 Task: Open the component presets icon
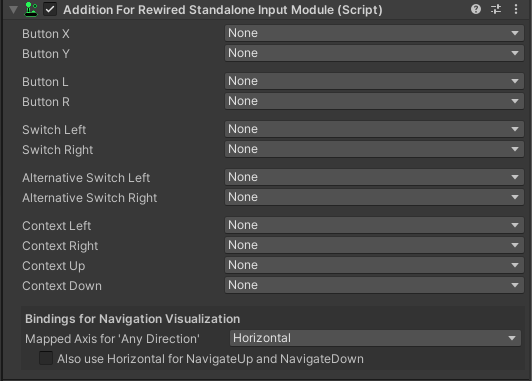496,9
